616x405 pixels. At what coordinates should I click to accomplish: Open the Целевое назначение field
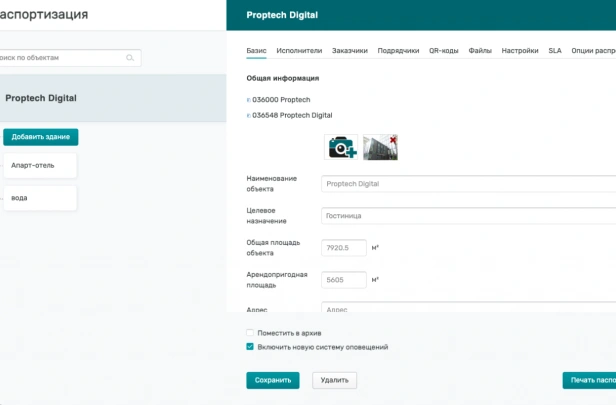pyautogui.click(x=468, y=216)
